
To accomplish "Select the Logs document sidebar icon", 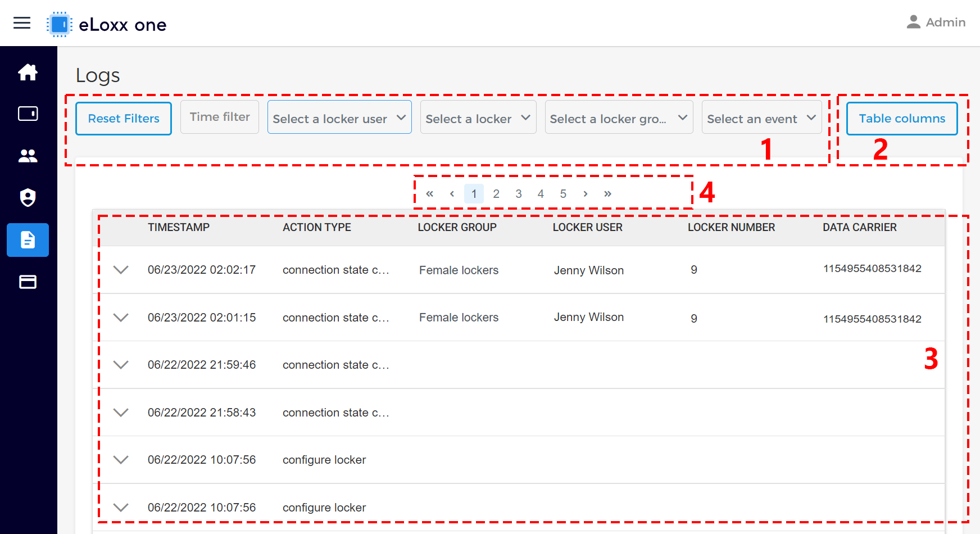I will (28, 240).
